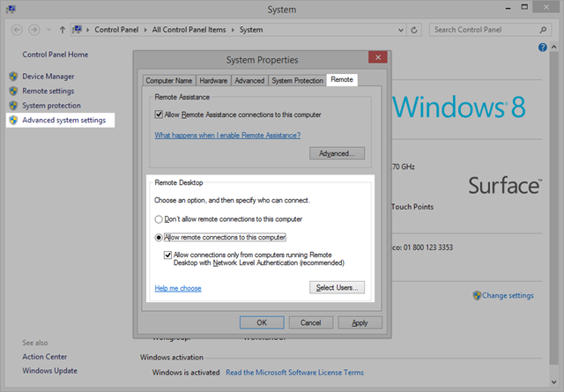This screenshot has height=392, width=564.
Task: Confirm with the OK button
Action: pyautogui.click(x=262, y=322)
